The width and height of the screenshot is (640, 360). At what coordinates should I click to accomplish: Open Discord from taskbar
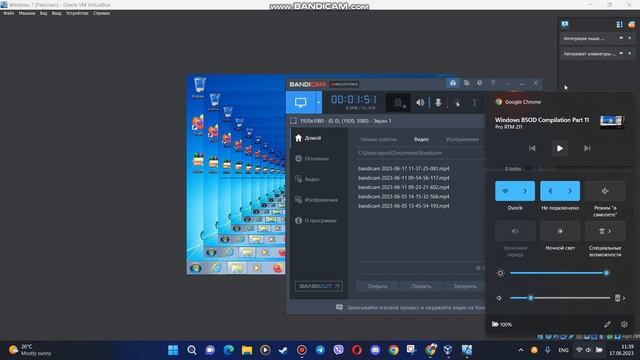pos(375,350)
